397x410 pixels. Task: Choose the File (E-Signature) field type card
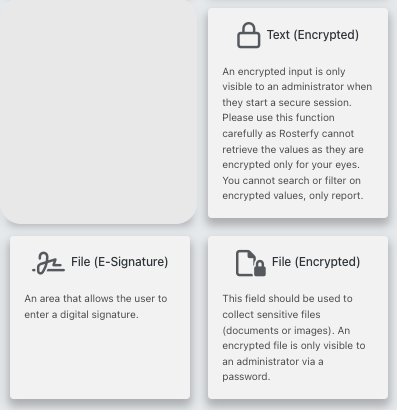coord(100,317)
